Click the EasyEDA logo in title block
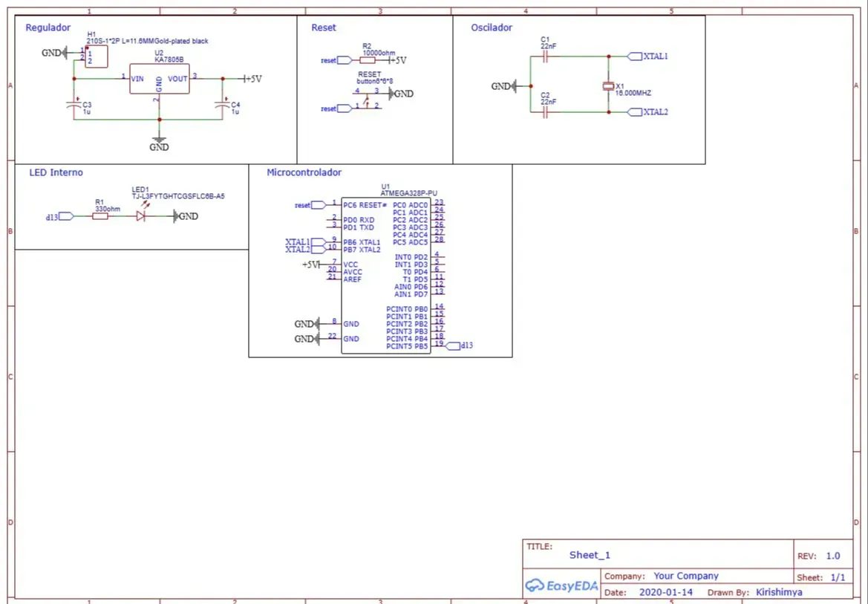This screenshot has height=604, width=868. [561, 585]
